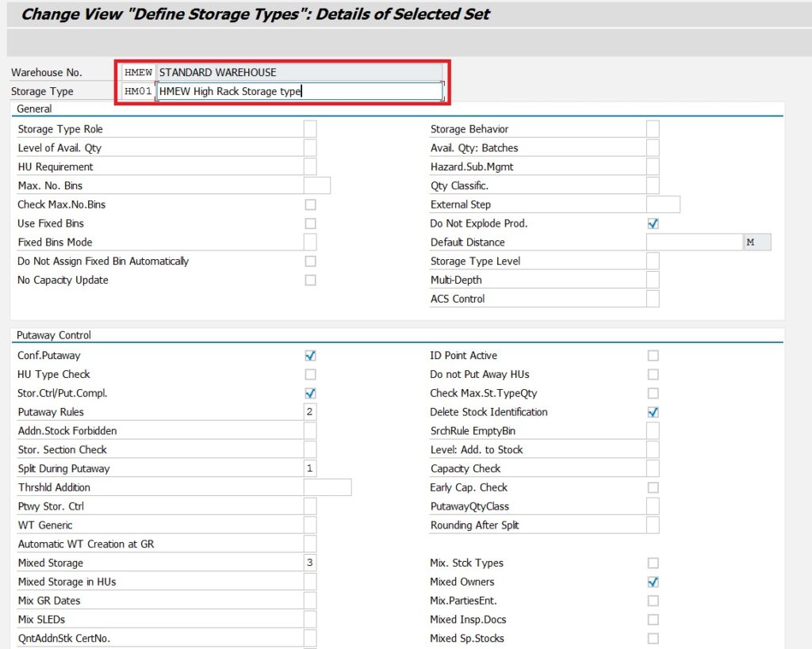The height and width of the screenshot is (649, 812).
Task: Uncheck Delete Stock Identification option
Action: tap(653, 412)
